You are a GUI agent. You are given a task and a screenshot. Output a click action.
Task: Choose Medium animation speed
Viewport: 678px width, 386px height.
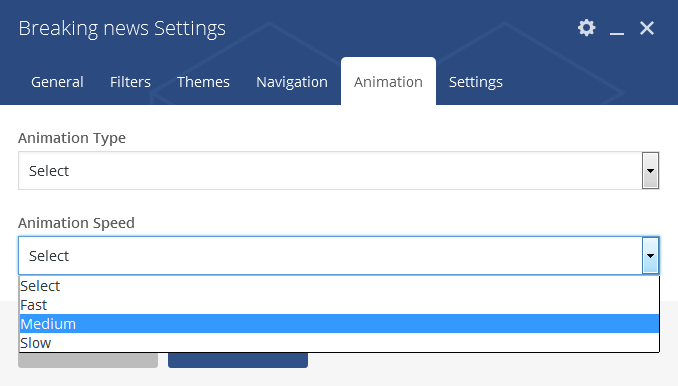339,324
